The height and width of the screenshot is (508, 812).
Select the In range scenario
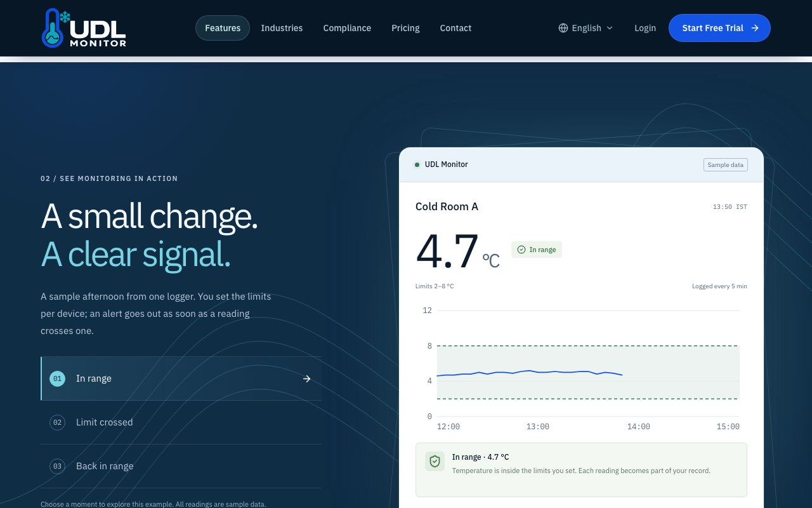[181, 378]
